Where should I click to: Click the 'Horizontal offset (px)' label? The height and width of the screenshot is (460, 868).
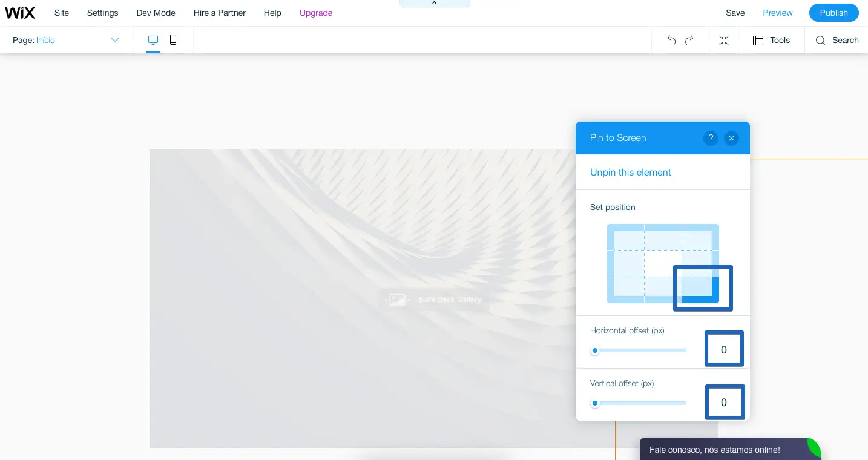click(x=627, y=330)
